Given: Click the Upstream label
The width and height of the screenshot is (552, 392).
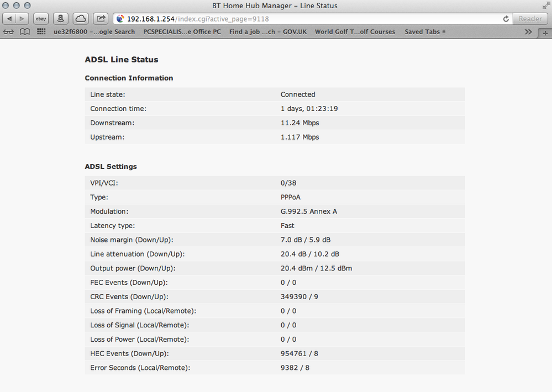Looking at the screenshot, I should (107, 137).
